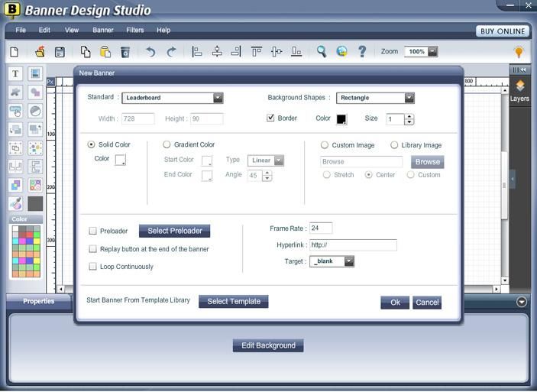
Task: Click the border Size spinner arrows
Action: pyautogui.click(x=409, y=119)
